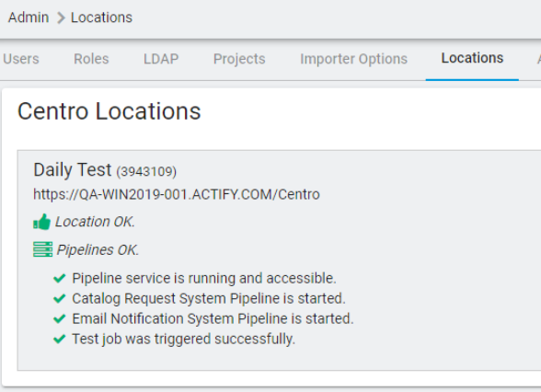Click the green Pipelines server stack icon
The height and width of the screenshot is (392, 541).
(x=42, y=249)
